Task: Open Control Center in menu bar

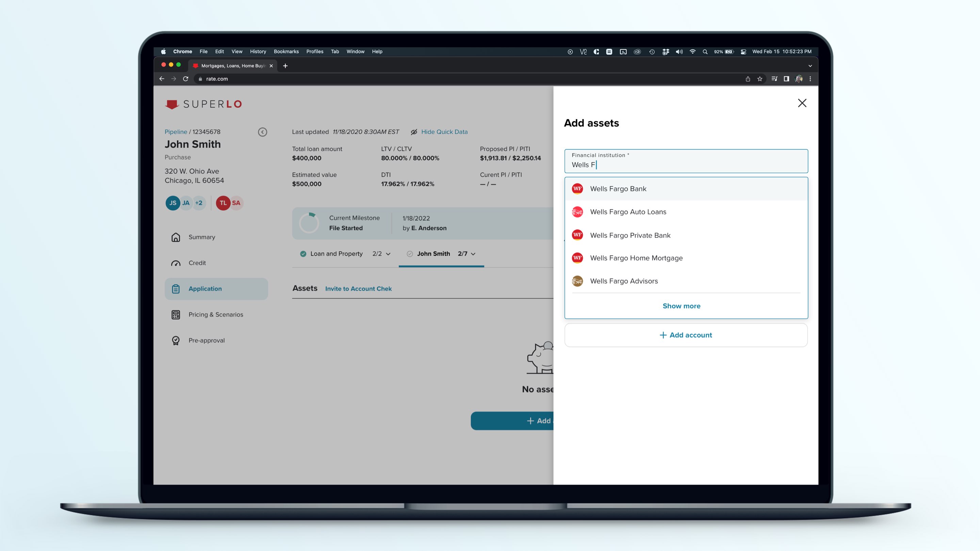Action: pos(744,52)
